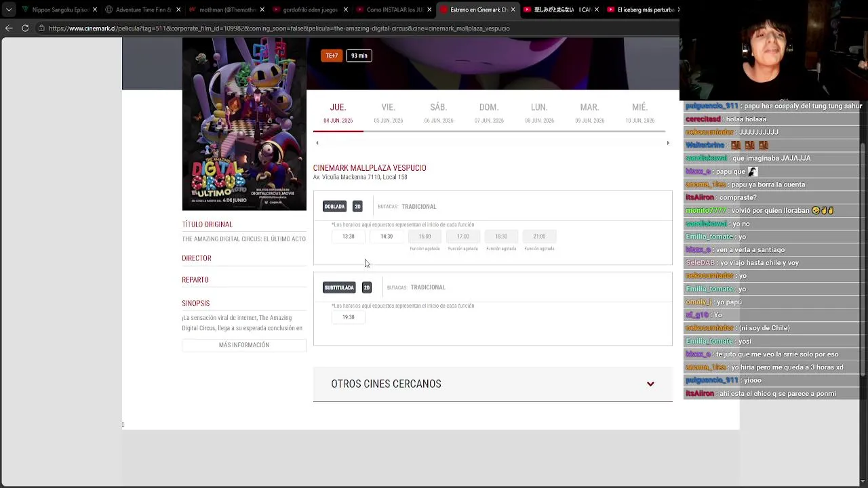The height and width of the screenshot is (488, 868).
Task: Click the SUBTITULADA format badge
Action: (339, 287)
